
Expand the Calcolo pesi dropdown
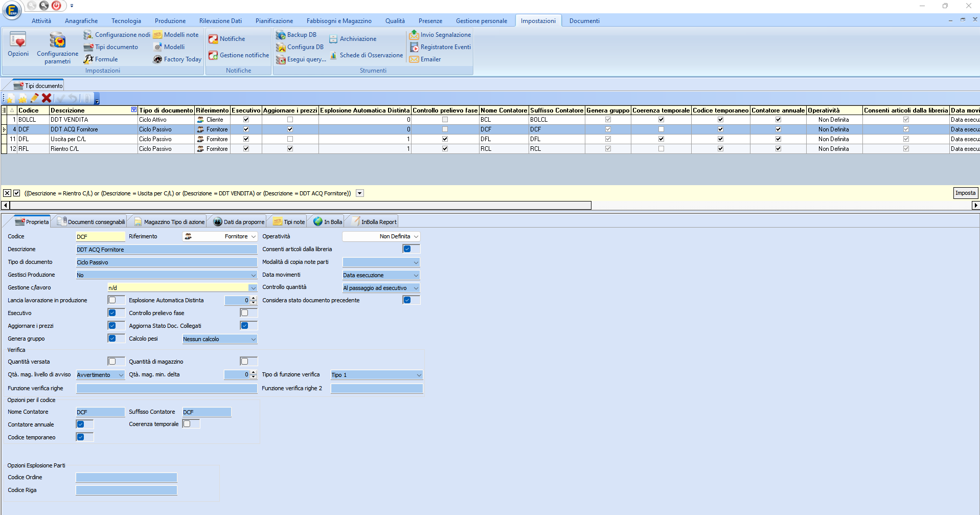[253, 339]
